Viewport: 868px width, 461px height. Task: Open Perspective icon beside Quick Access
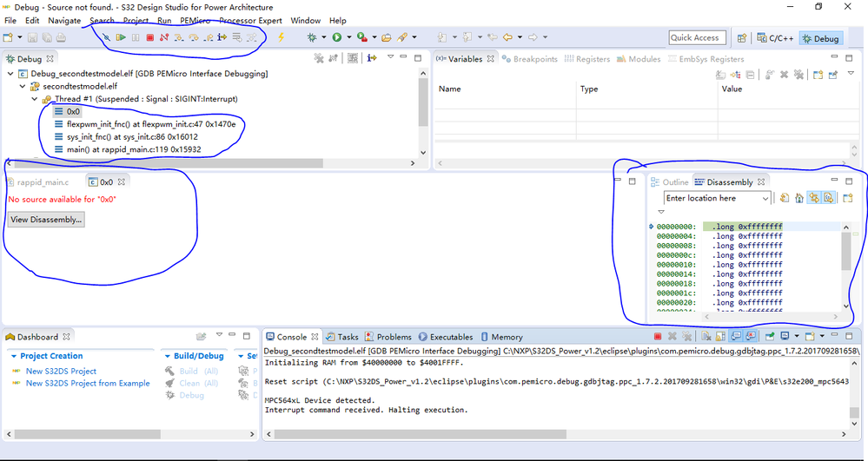click(742, 38)
